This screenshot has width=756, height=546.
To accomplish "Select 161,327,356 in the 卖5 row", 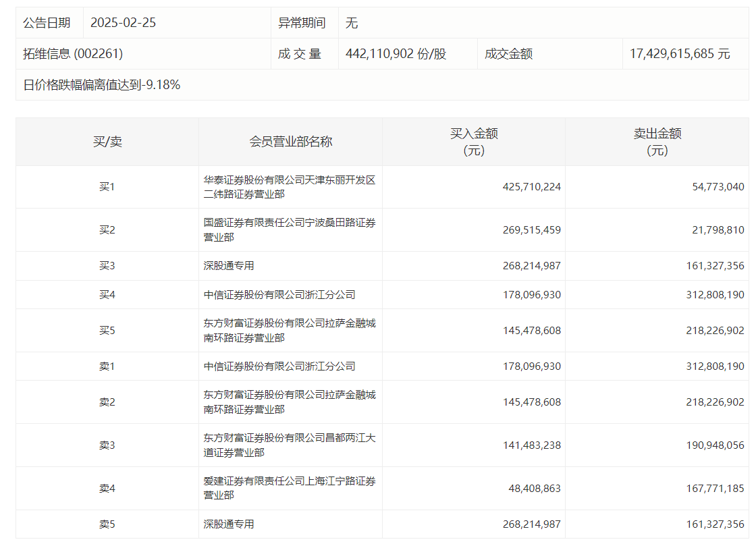I will click(x=715, y=524).
